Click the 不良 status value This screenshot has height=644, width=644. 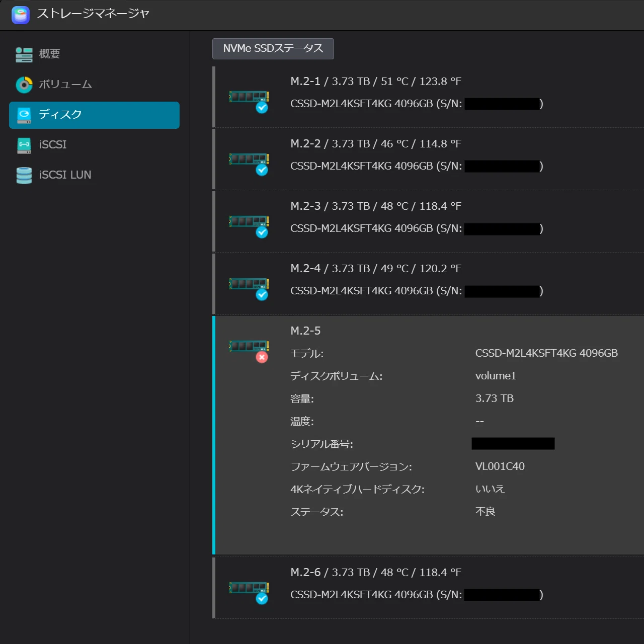coord(485,512)
